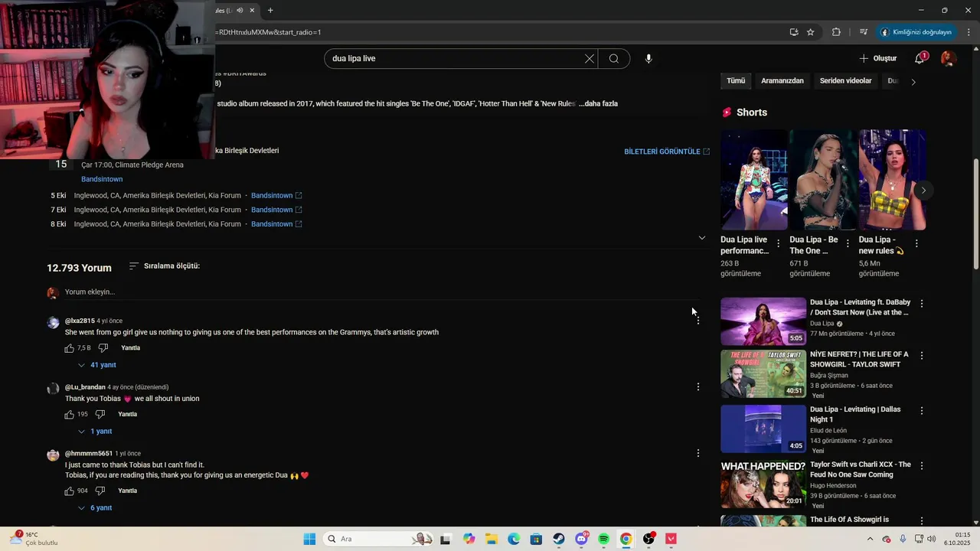
Task: Dislike the comment by @Lu_brandan
Action: (100, 415)
